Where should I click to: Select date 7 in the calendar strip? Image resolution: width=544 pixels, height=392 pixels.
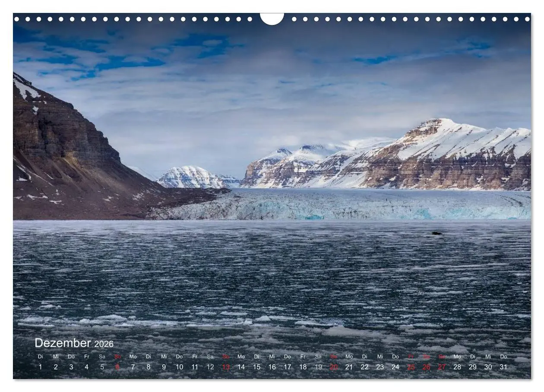pyautogui.click(x=133, y=367)
